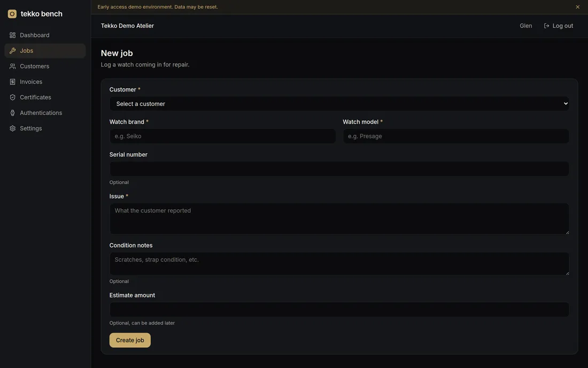Open Customers via the people icon
The height and width of the screenshot is (368, 588).
(12, 66)
